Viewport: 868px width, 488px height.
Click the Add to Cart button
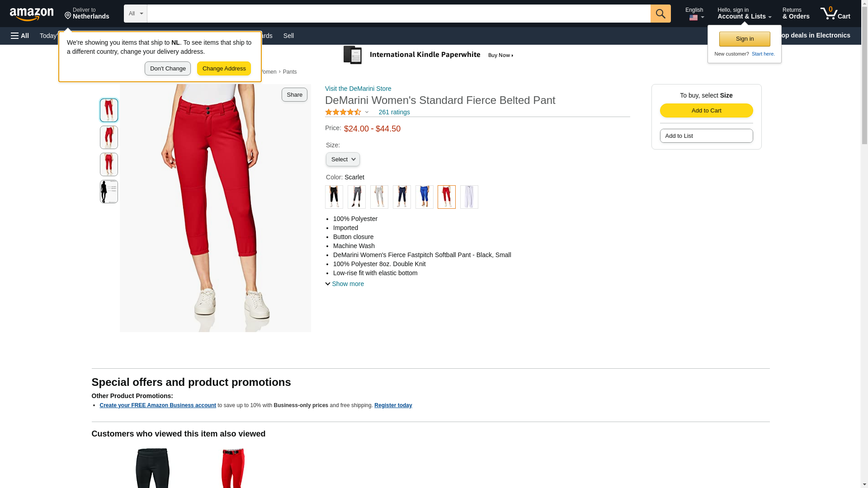pyautogui.click(x=706, y=111)
